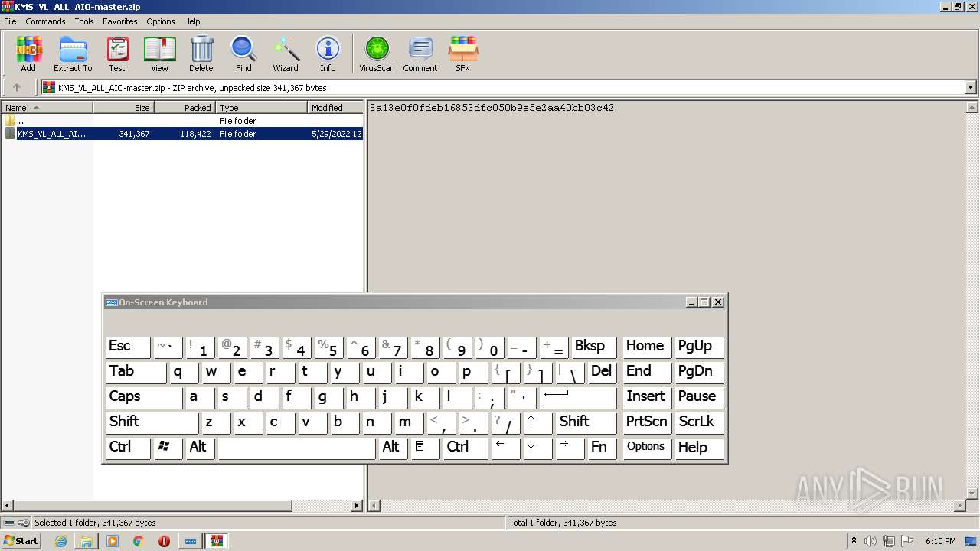The image size is (980, 551).
Task: Run VirusScan on the archive
Action: coord(377,54)
